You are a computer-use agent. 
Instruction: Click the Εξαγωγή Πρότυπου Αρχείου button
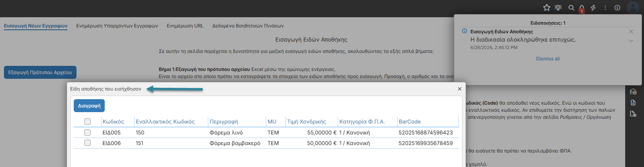pyautogui.click(x=40, y=73)
